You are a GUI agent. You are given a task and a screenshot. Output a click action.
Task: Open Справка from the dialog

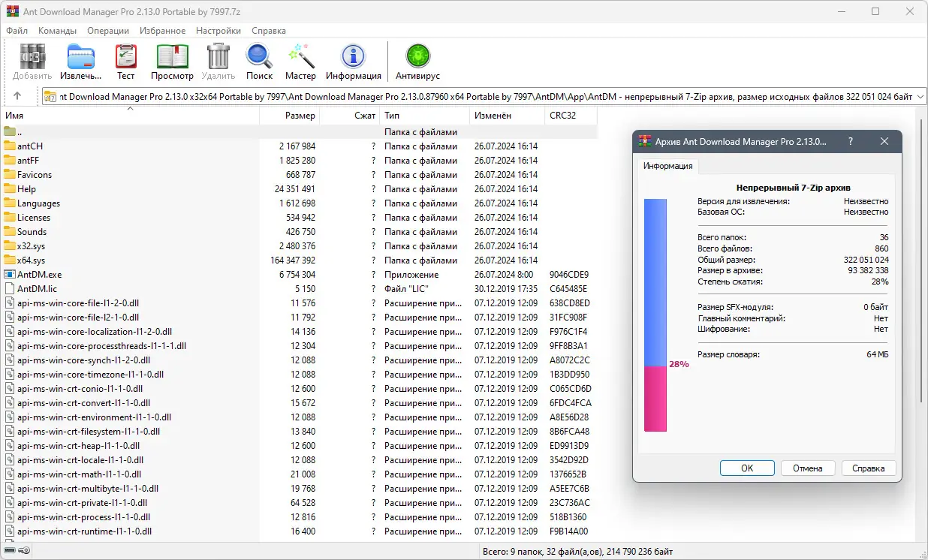(869, 468)
